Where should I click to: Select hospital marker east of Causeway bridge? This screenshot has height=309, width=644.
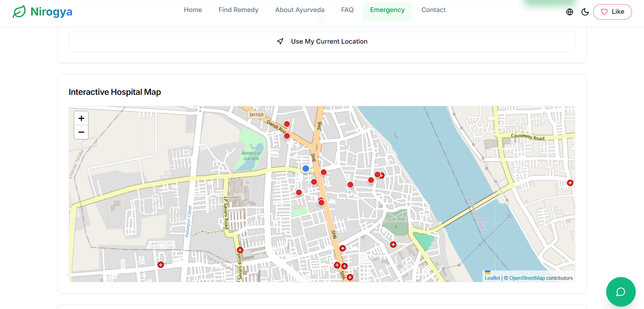570,183
